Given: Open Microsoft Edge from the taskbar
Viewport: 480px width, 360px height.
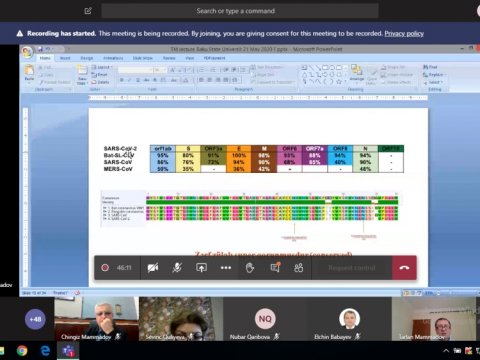Looking at the screenshot, I should 45,351.
